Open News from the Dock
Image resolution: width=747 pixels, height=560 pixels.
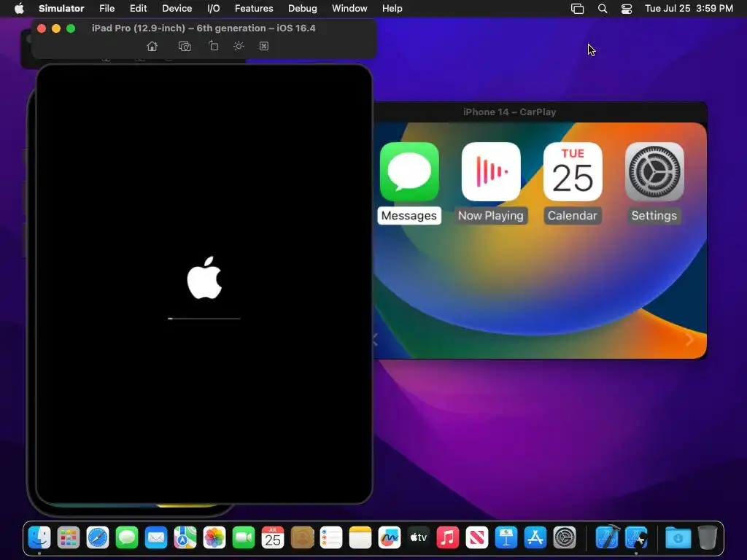477,538
